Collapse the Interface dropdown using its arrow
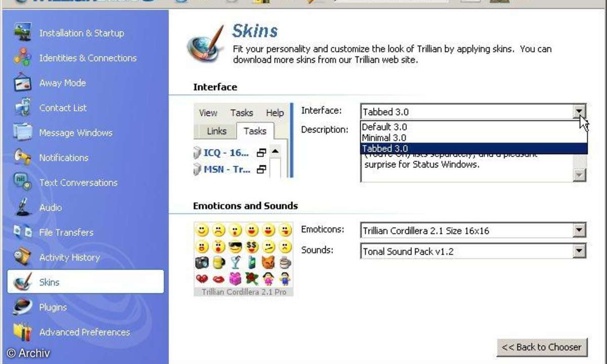The image size is (607, 364). 579,112
